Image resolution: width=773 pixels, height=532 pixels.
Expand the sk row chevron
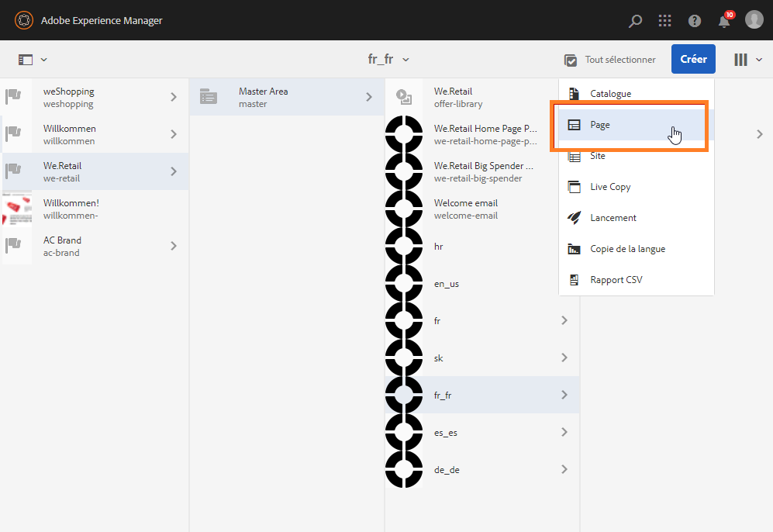tap(564, 358)
